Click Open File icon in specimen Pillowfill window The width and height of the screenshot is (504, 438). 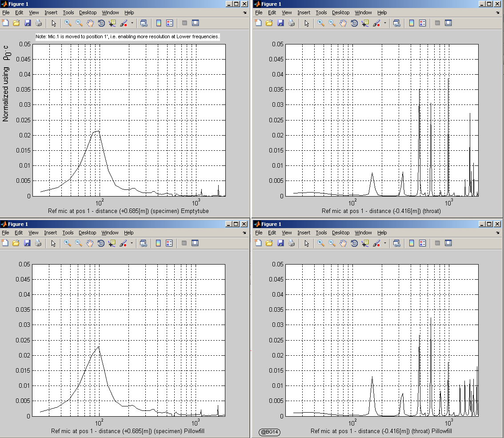tap(16, 243)
